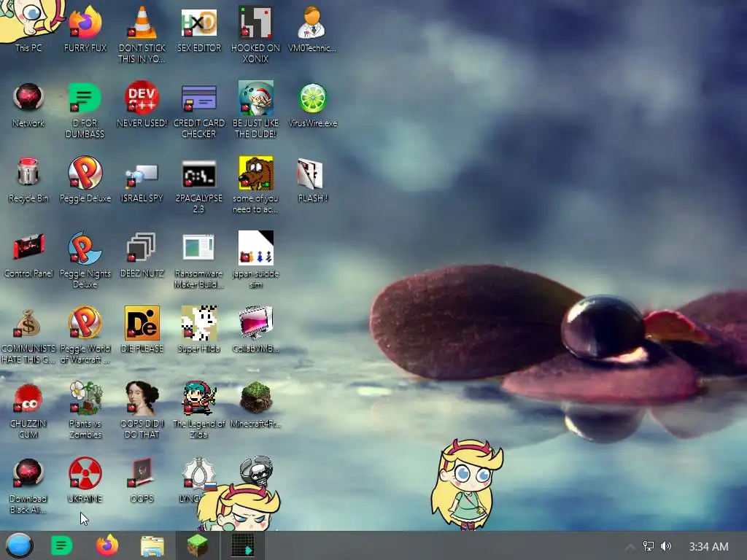The height and width of the screenshot is (560, 747).
Task: Select the UKRAINE radiation symbol icon
Action: 85,481
